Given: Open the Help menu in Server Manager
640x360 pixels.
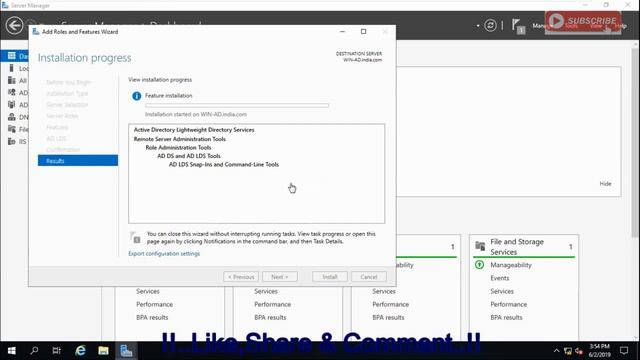Looking at the screenshot, I should pyautogui.click(x=620, y=26).
